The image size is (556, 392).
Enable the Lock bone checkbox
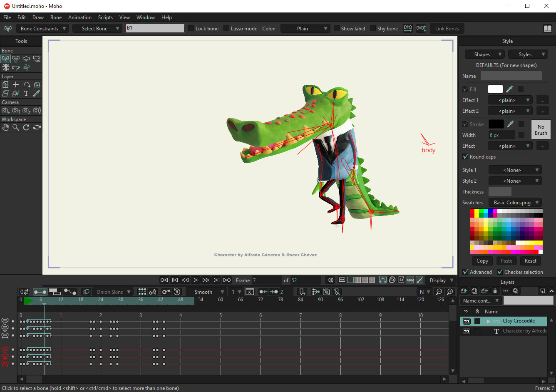point(191,29)
